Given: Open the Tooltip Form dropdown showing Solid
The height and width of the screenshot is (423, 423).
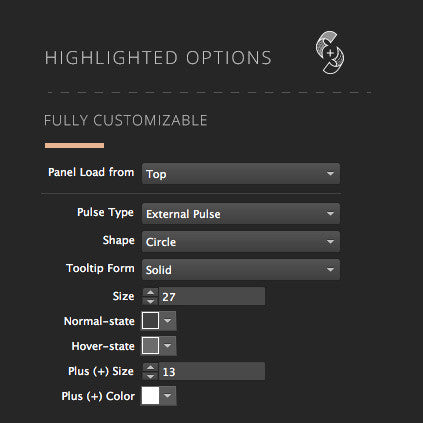Looking at the screenshot, I should pyautogui.click(x=241, y=269).
